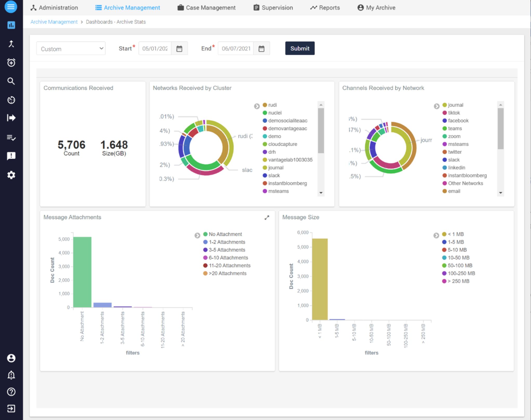Click the logout icon at sidebar bottom
Viewport: 531px width, 420px height.
tap(11, 408)
